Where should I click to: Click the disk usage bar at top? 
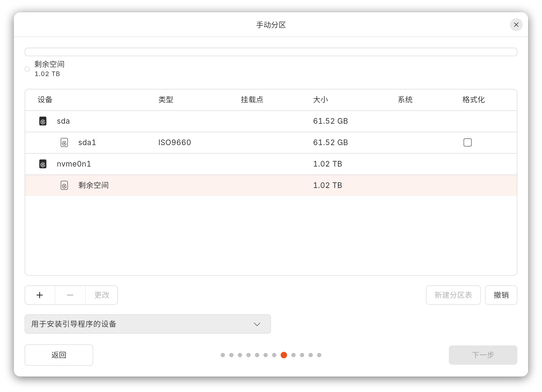pyautogui.click(x=271, y=52)
